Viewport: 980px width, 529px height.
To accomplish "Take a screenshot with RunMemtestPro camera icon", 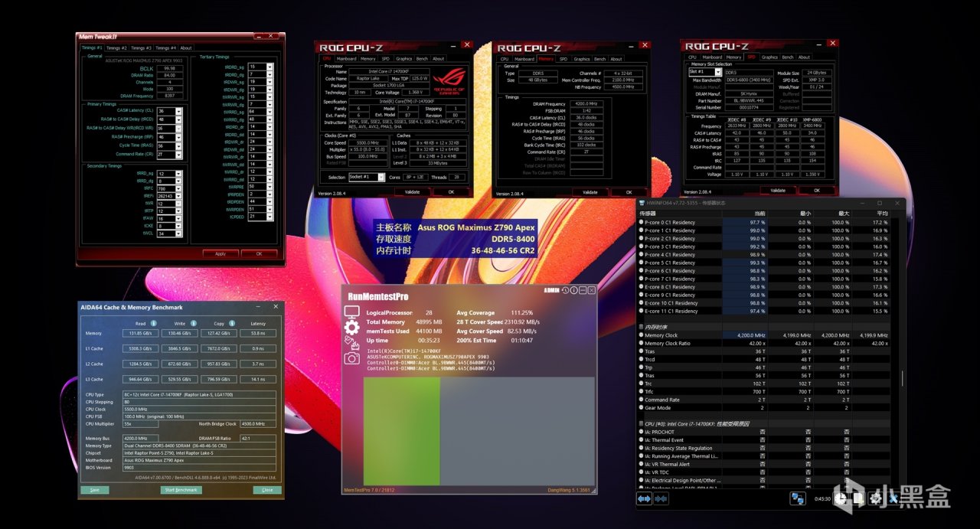I will tap(351, 358).
